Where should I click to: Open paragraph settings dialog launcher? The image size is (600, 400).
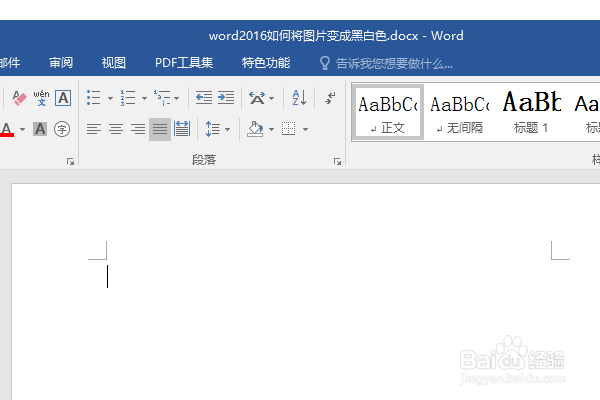coord(337,162)
